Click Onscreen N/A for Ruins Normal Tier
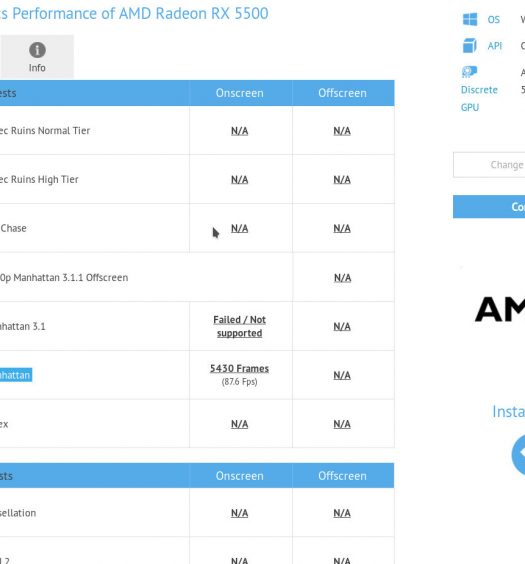Image resolution: width=525 pixels, height=564 pixels. coord(239,131)
